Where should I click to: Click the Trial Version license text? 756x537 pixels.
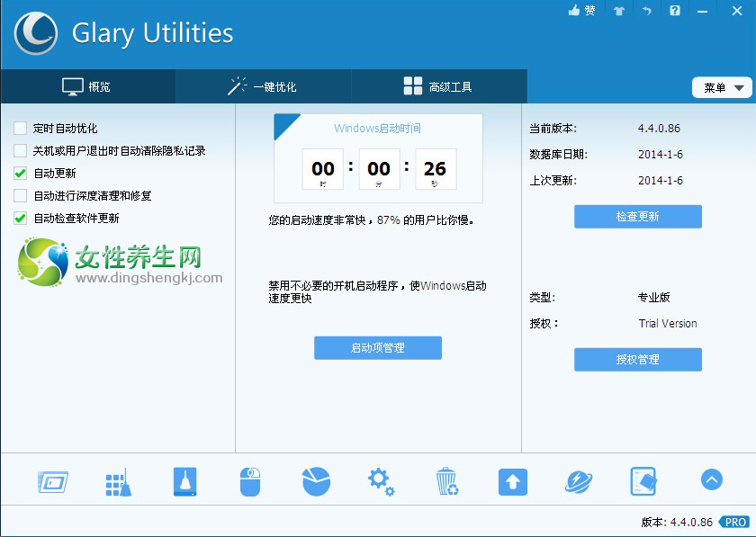pyautogui.click(x=668, y=324)
